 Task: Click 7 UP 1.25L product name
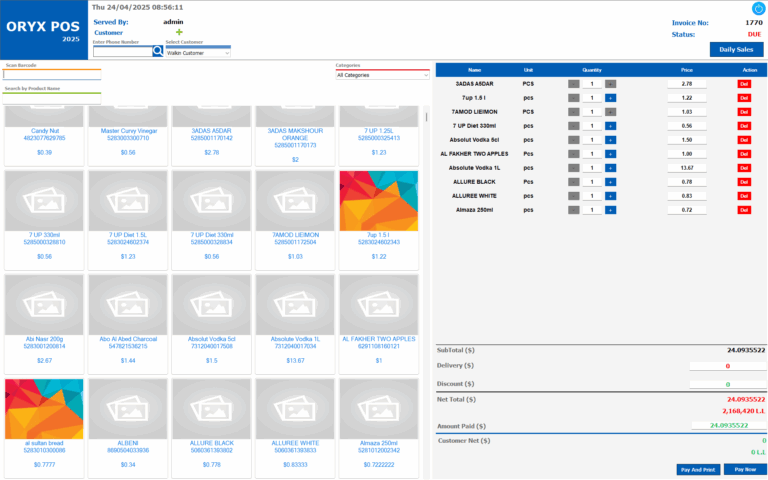click(x=379, y=131)
